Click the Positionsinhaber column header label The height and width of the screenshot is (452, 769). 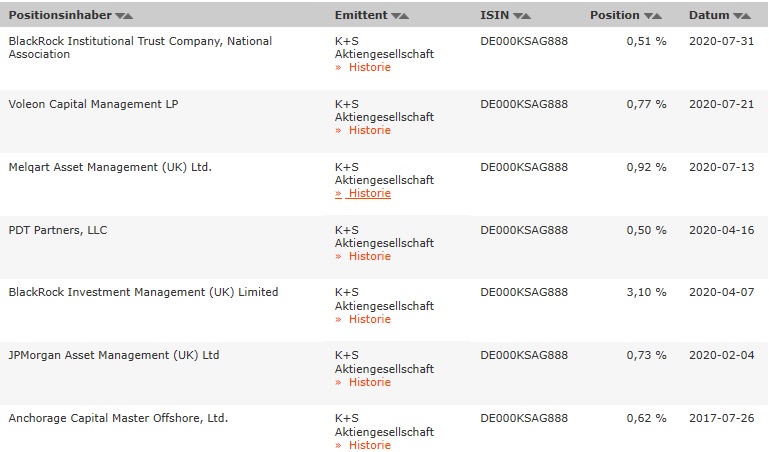click(59, 16)
